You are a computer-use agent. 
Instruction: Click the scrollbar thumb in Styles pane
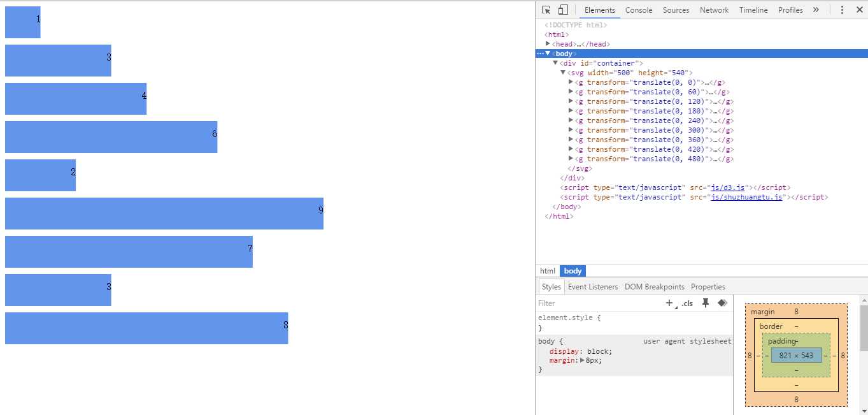click(x=864, y=327)
